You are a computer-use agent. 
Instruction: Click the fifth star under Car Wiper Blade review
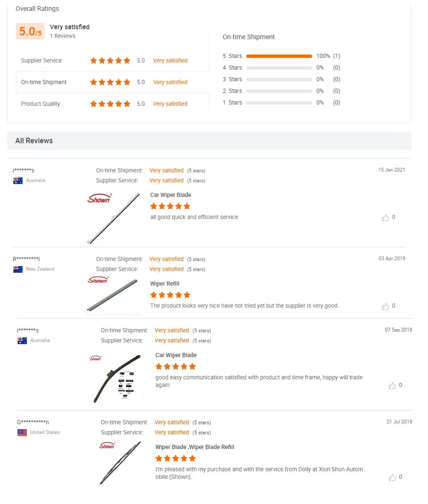click(x=187, y=206)
